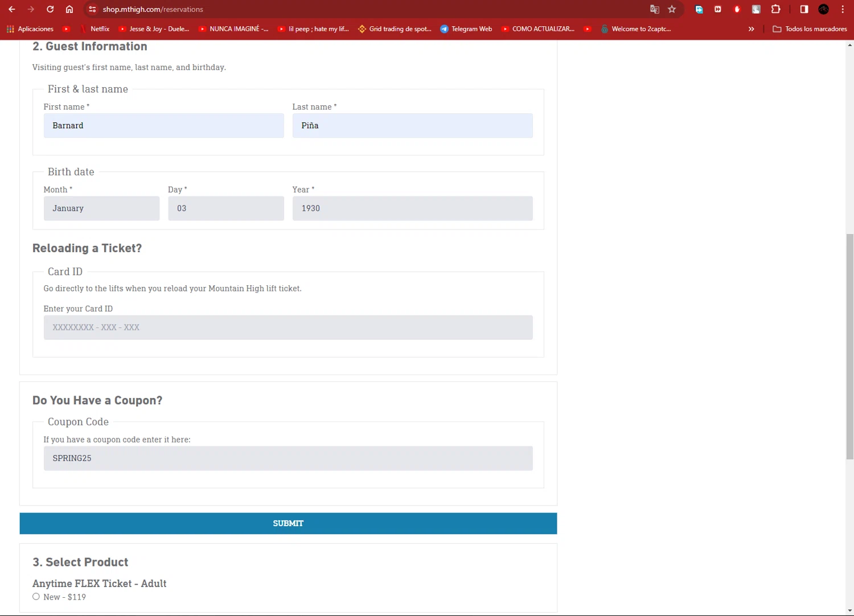Screen dimensions: 854x616
Task: Open the Welcome to 2captc bookmark
Action: click(636, 29)
